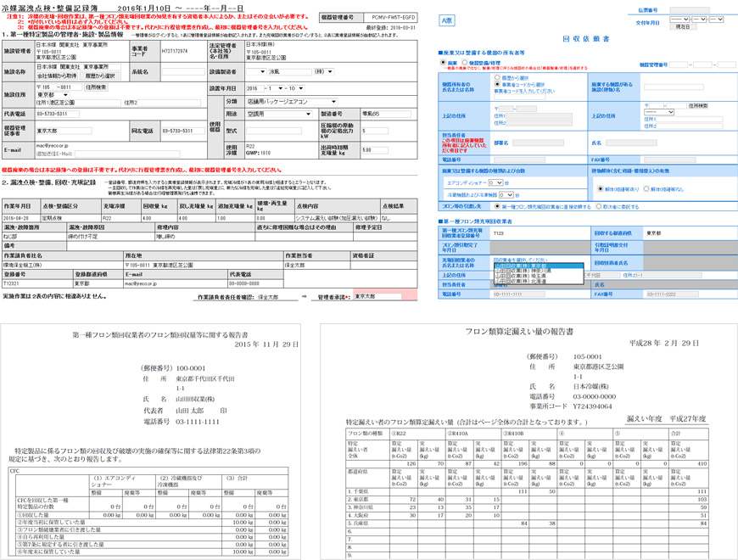
Task: Open prefecture dropdown under 廃棄する機器 facility address
Action: tap(659, 112)
